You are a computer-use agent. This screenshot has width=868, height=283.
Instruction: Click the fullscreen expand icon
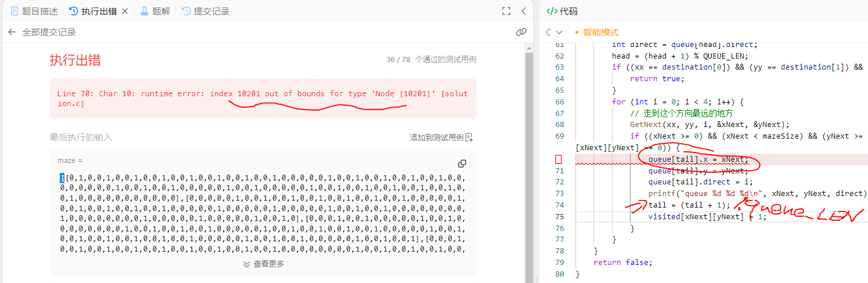(x=506, y=11)
